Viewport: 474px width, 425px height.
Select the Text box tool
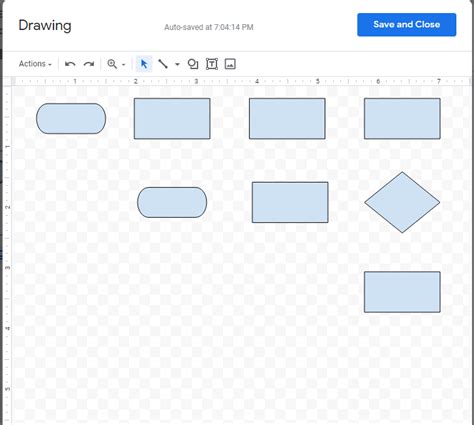(212, 64)
